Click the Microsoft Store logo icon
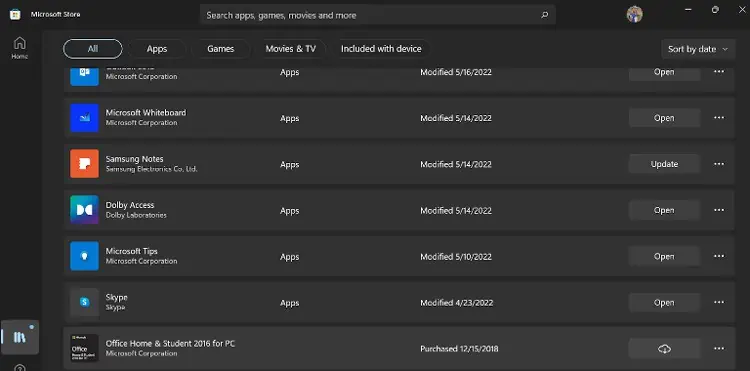750x371 pixels. coord(15,14)
